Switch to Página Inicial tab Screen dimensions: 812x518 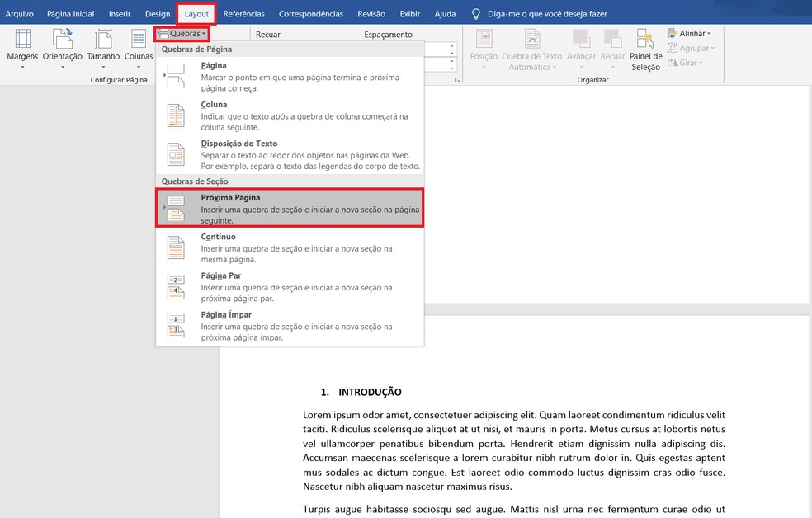coord(70,14)
